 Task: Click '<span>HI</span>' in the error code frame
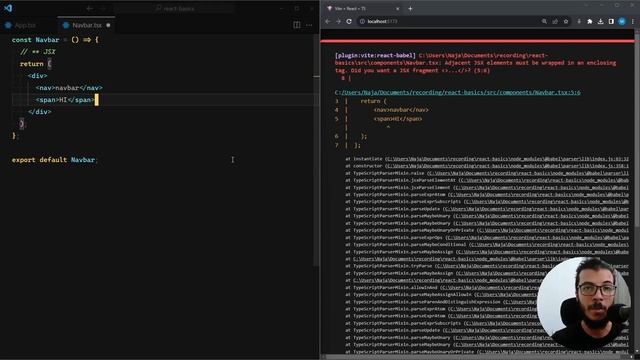398,119
